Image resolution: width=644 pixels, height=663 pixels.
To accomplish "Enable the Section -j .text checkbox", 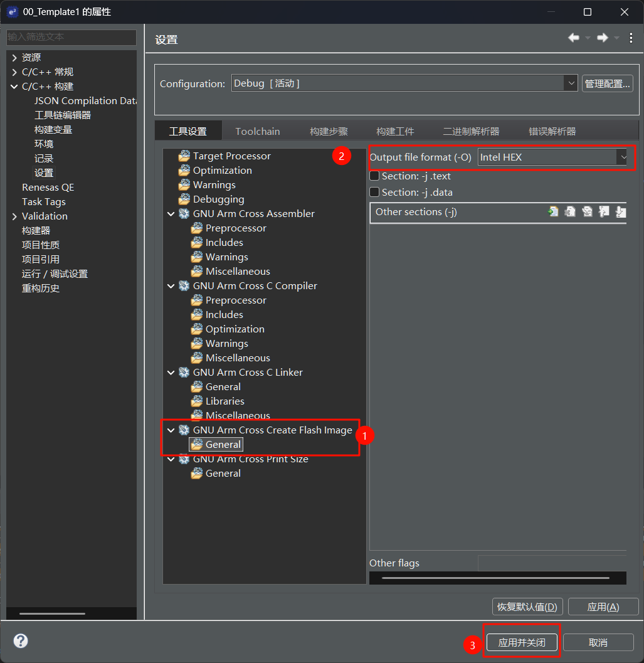I will (374, 176).
